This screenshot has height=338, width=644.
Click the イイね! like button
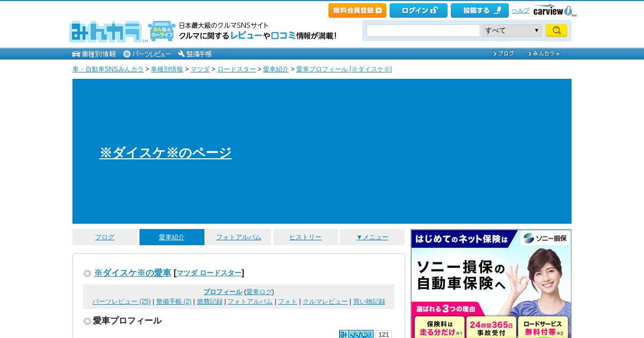click(x=356, y=334)
